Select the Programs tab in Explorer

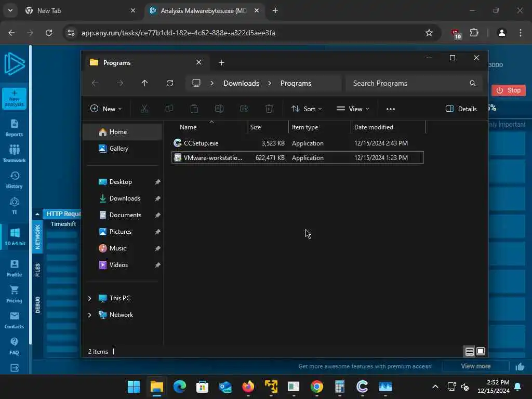point(145,63)
